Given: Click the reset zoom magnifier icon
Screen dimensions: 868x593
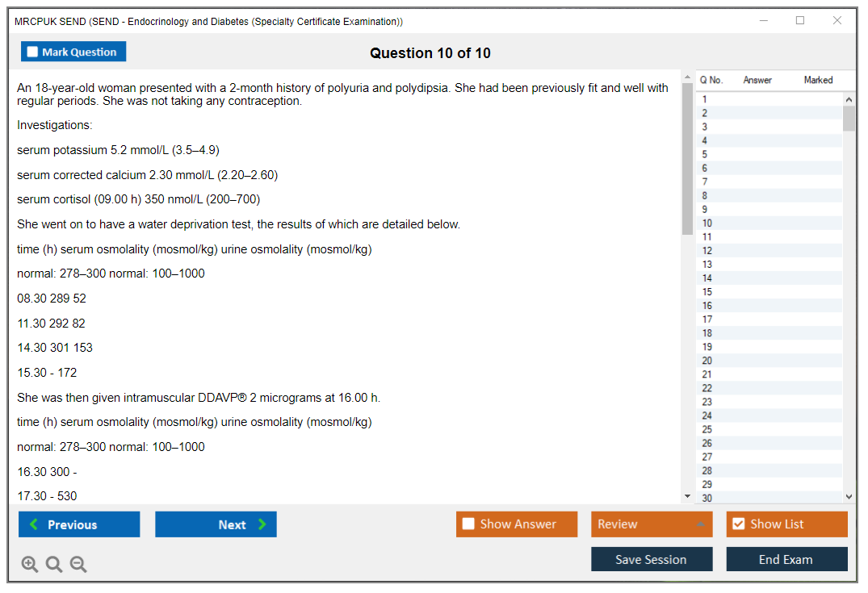Looking at the screenshot, I should click(x=54, y=565).
